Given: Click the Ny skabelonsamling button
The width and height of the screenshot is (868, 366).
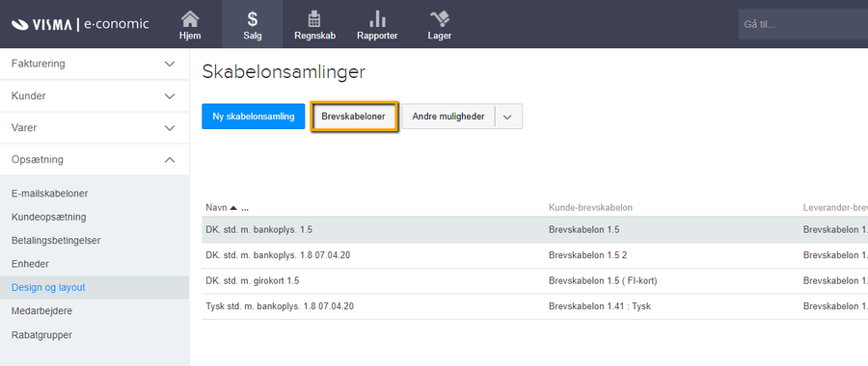Looking at the screenshot, I should [x=254, y=117].
